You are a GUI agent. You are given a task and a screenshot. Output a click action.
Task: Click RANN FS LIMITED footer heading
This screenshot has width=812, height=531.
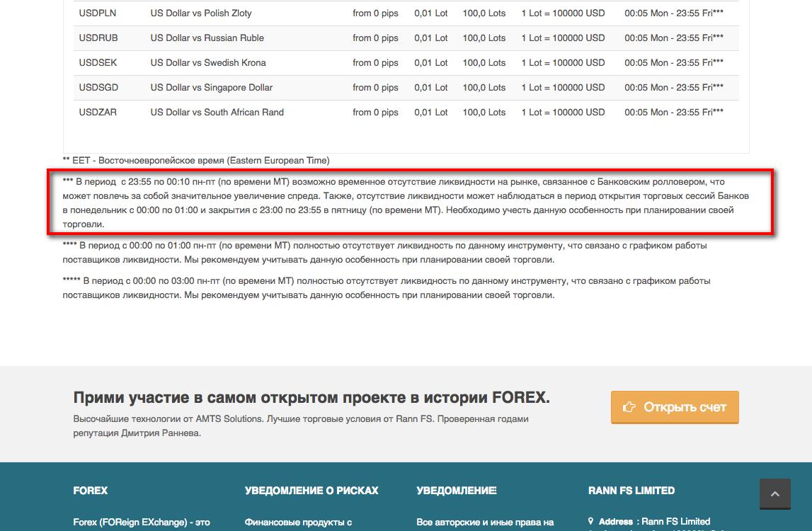pyautogui.click(x=631, y=491)
